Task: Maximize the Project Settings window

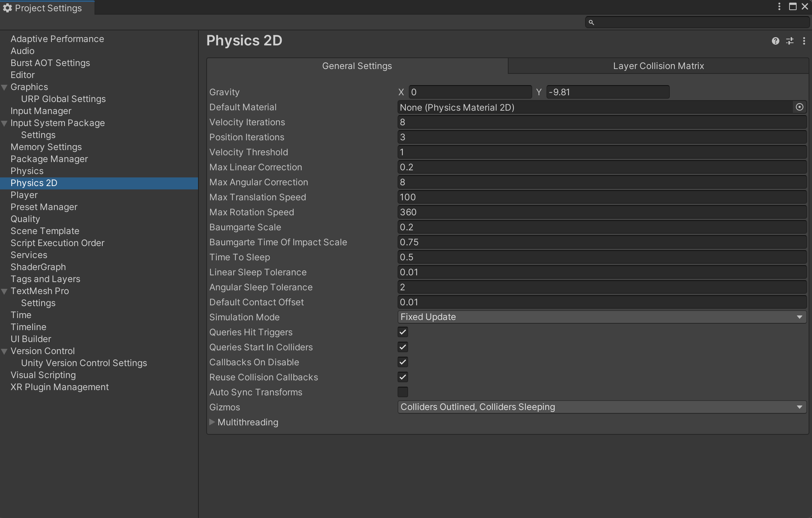Action: click(792, 6)
